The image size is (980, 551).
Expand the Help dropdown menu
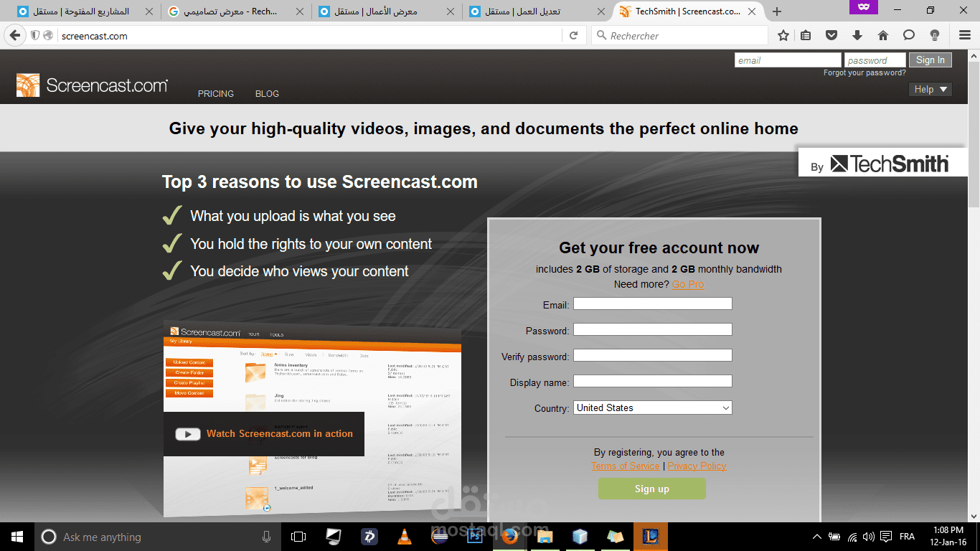pos(930,89)
